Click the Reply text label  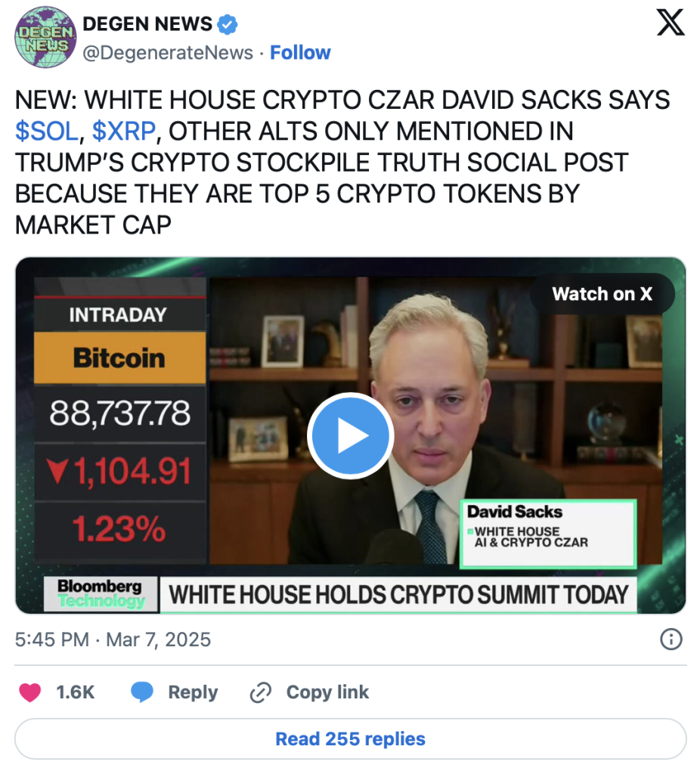tap(193, 692)
